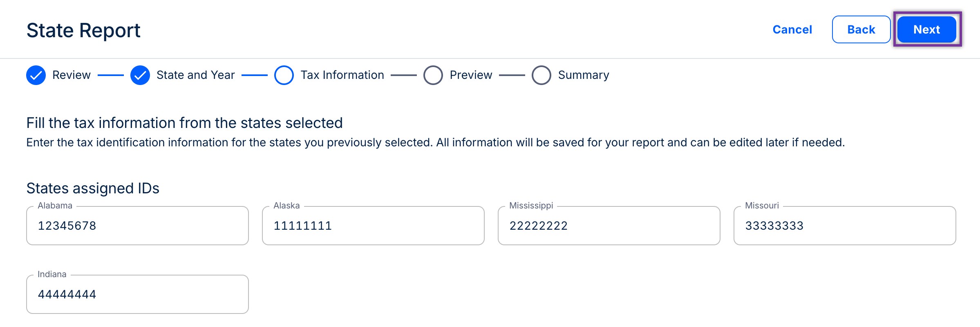Click the States assigned IDs heading
The width and height of the screenshot is (980, 327).
click(93, 188)
